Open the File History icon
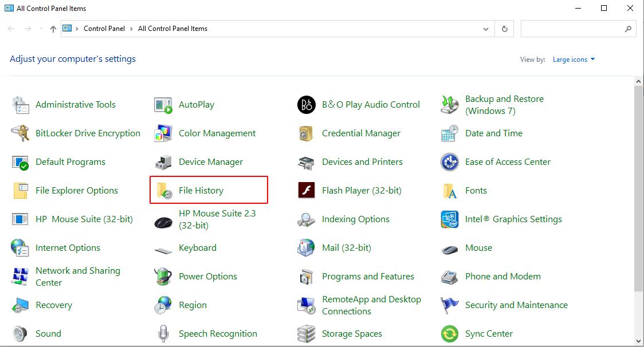The width and height of the screenshot is (644, 347). click(164, 191)
